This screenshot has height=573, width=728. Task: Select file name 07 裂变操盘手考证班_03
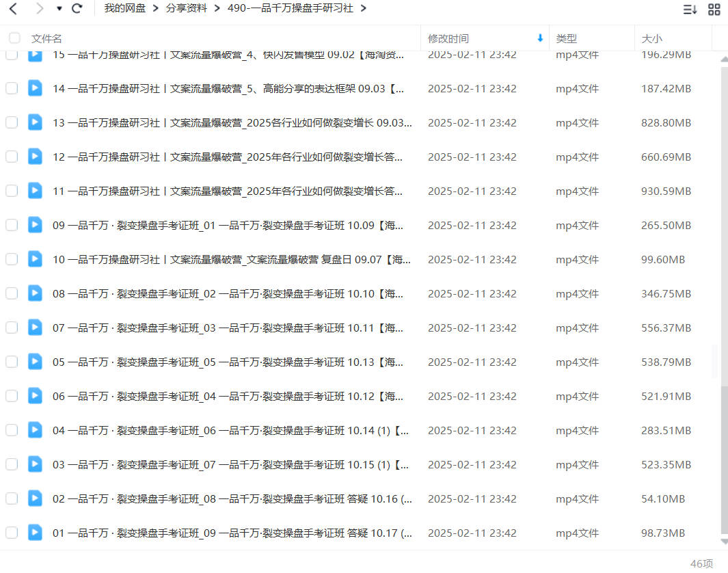coord(228,328)
